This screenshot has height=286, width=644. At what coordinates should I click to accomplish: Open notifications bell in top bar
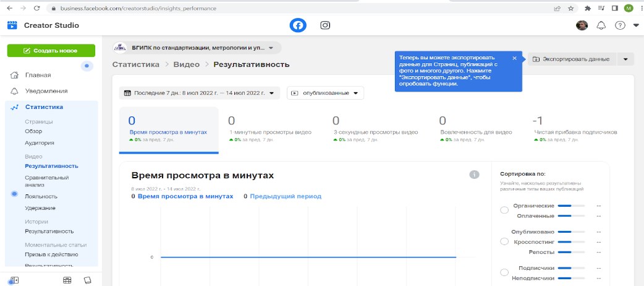click(x=601, y=25)
